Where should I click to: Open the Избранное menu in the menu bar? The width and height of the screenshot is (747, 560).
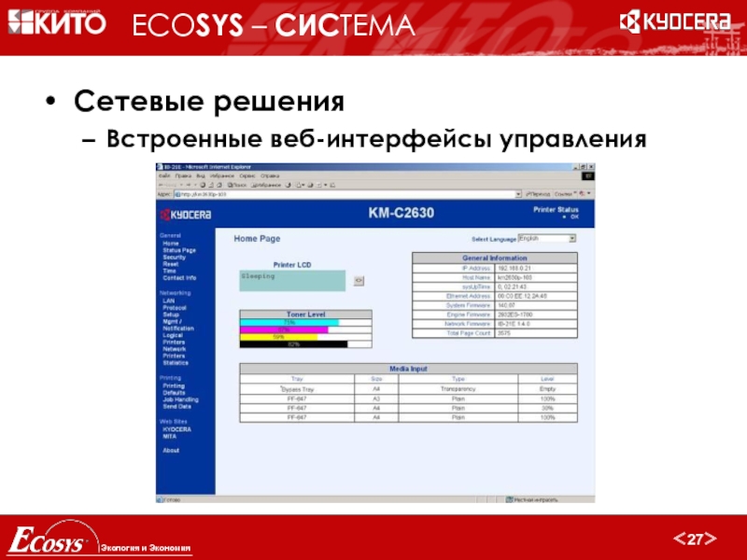222,175
